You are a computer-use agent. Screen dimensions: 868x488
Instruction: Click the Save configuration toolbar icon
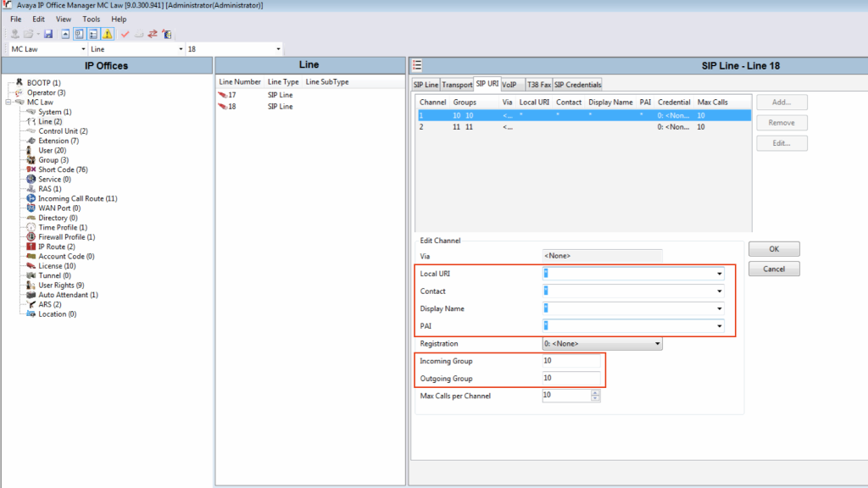click(48, 34)
